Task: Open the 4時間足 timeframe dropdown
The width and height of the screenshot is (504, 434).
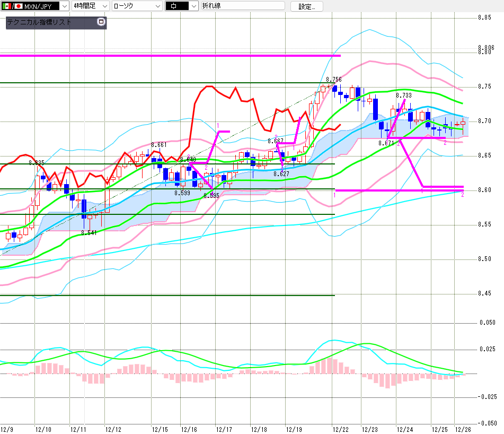Action: coord(104,6)
